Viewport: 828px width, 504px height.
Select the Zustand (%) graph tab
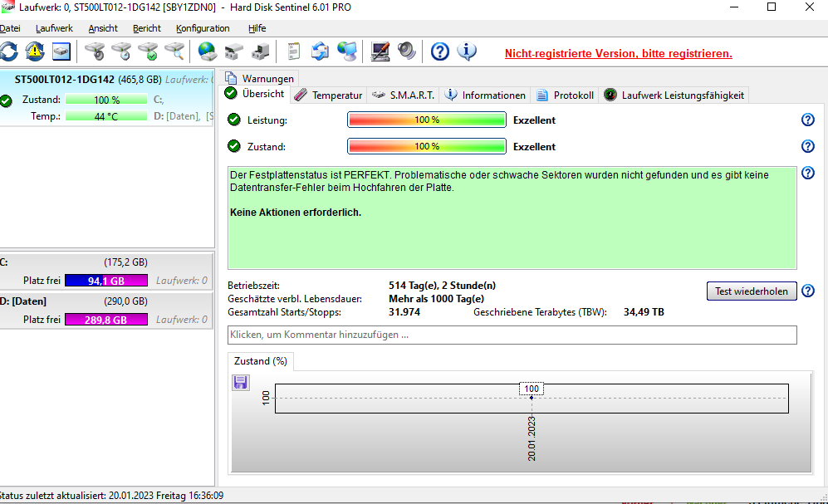261,361
